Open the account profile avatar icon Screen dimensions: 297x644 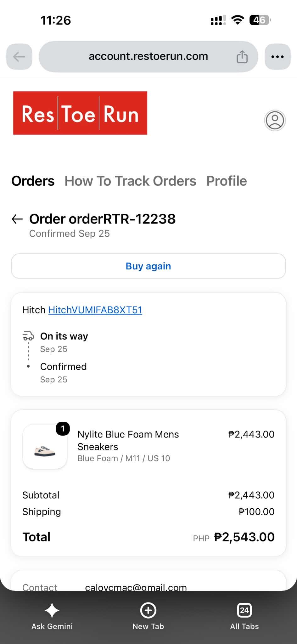click(x=275, y=120)
